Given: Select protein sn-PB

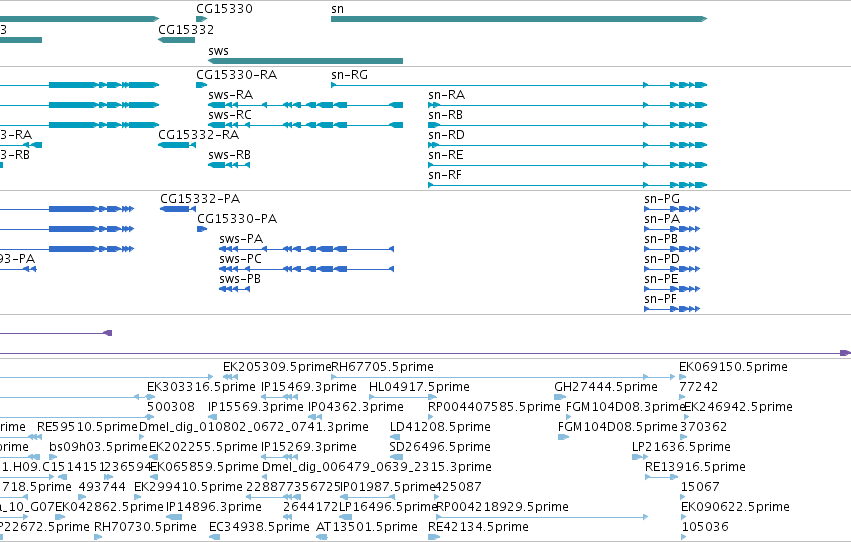Looking at the screenshot, I should [x=672, y=249].
